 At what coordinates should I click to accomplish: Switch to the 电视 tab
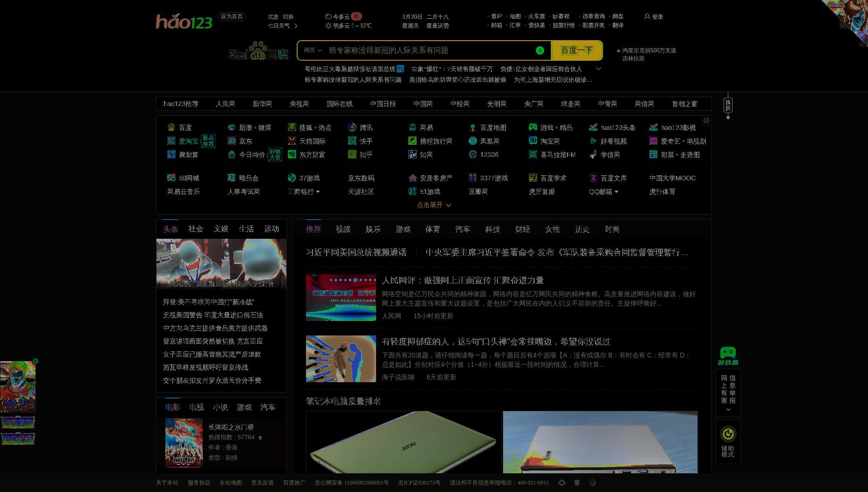pyautogui.click(x=196, y=407)
